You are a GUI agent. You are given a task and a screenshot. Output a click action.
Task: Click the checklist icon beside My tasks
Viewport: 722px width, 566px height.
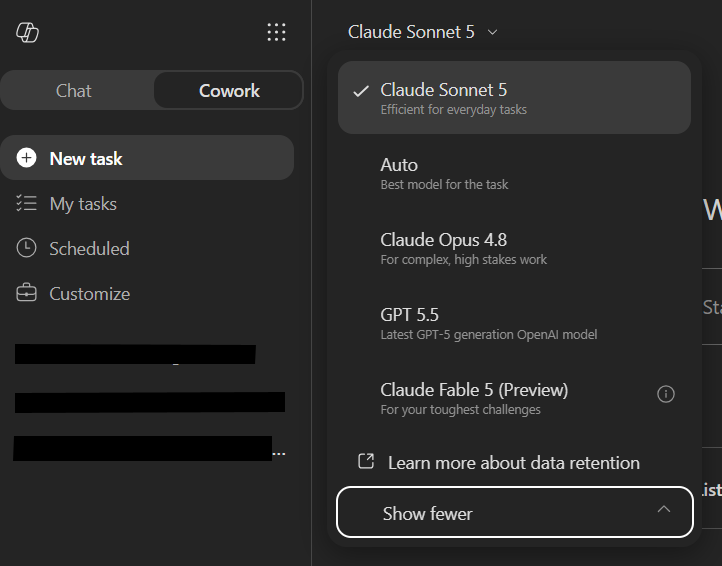click(26, 203)
